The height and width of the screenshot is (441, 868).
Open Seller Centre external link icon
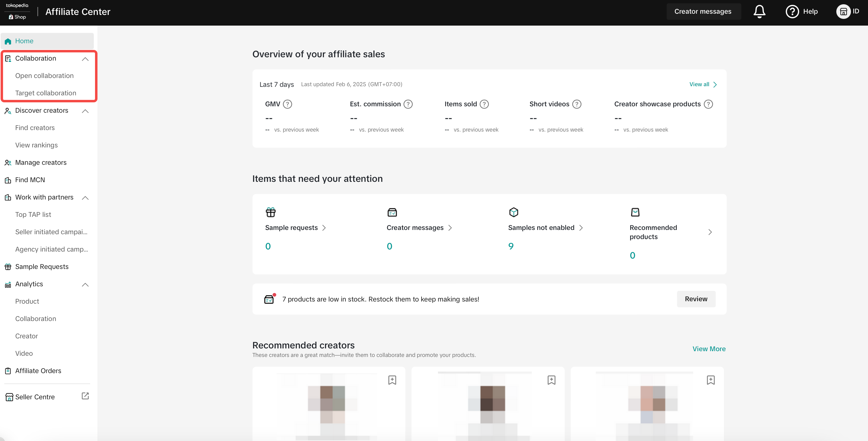pos(85,396)
